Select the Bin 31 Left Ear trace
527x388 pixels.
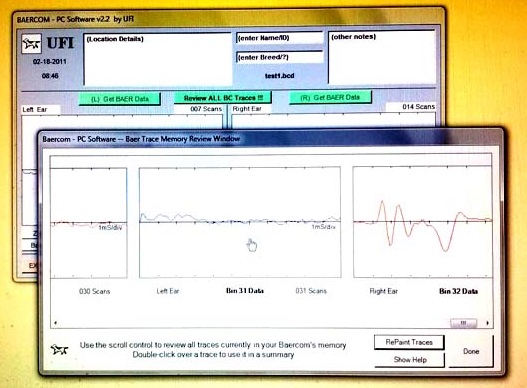point(240,222)
